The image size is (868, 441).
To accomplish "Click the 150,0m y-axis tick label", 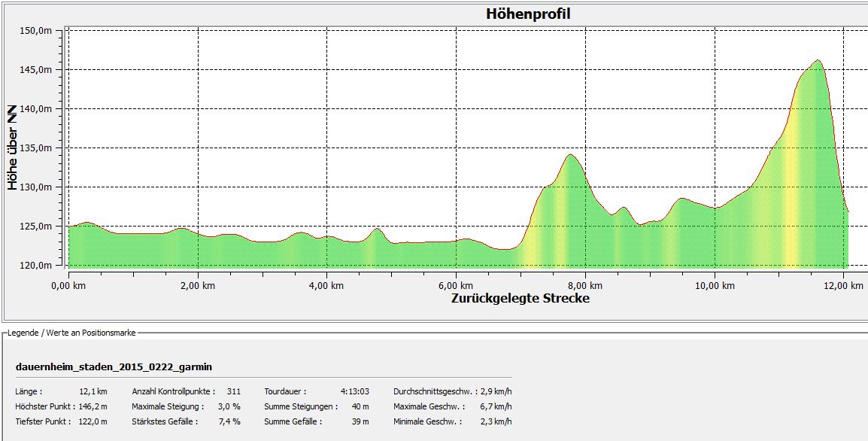I will click(x=35, y=31).
